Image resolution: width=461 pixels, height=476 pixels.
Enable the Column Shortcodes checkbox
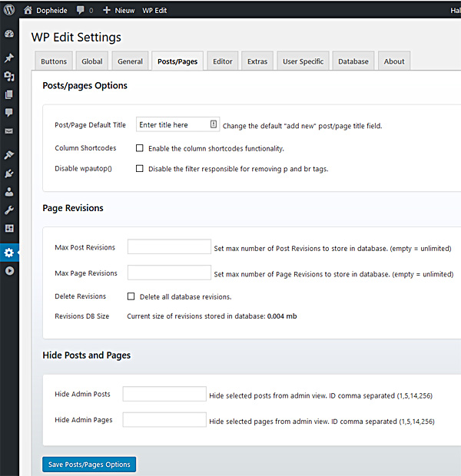140,148
